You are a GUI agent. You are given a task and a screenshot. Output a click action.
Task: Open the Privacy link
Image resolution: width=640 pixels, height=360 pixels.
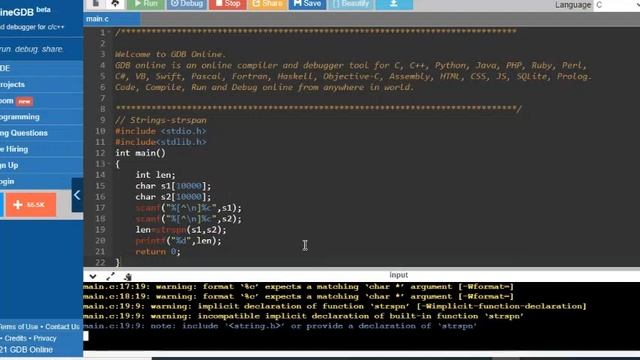(x=45, y=338)
